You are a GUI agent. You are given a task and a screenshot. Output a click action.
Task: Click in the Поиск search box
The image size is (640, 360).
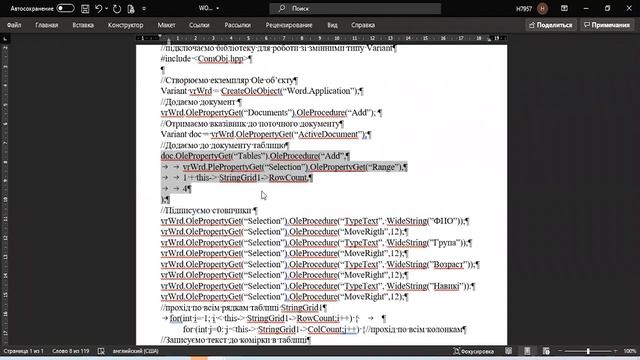[355, 8]
